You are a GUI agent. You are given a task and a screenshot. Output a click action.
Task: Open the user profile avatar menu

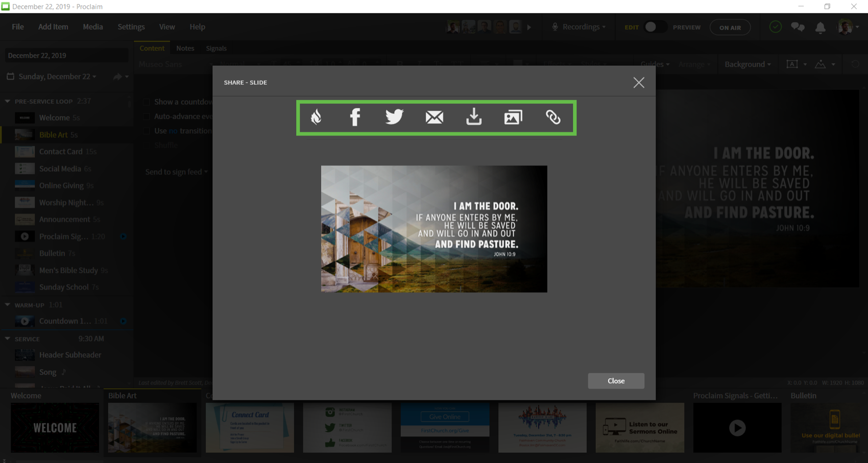[848, 27]
